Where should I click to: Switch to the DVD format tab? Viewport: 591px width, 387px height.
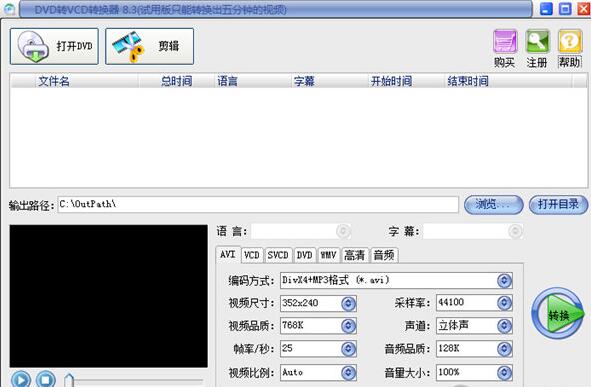point(305,255)
